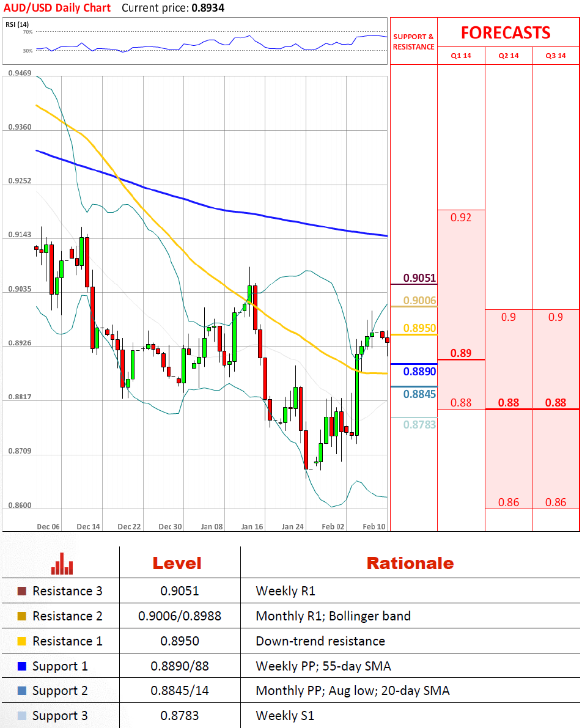The height and width of the screenshot is (728, 582).
Task: Click the 0.8926 price axis label
Action: [x=20, y=343]
